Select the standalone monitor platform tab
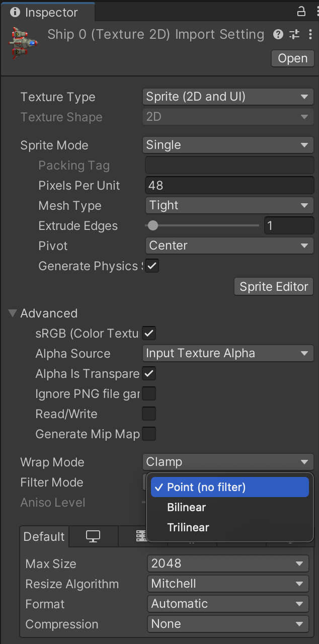This screenshot has height=644, width=319. click(x=93, y=537)
